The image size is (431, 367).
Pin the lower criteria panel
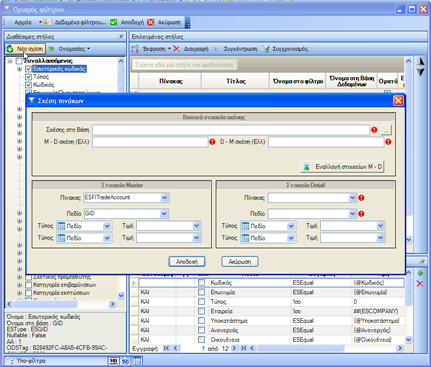[x=421, y=262]
